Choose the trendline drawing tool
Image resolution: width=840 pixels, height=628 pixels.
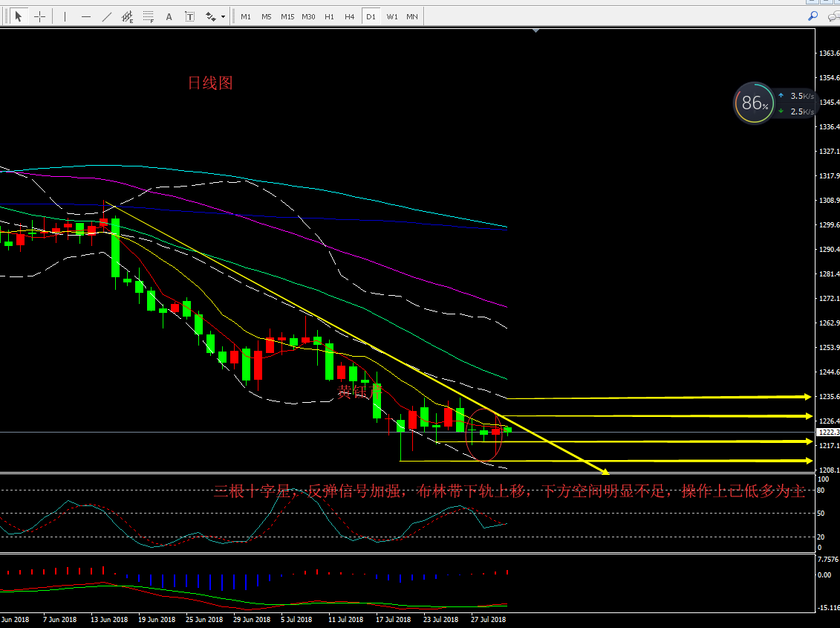(107, 16)
